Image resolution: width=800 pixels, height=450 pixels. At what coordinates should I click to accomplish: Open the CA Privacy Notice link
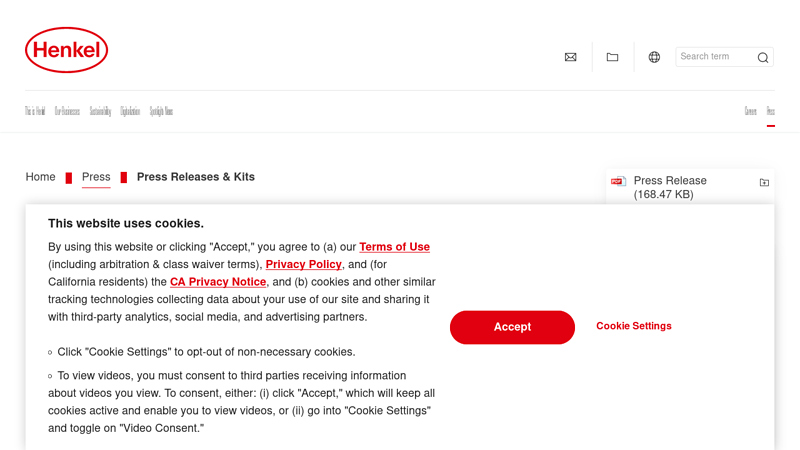pyautogui.click(x=218, y=282)
